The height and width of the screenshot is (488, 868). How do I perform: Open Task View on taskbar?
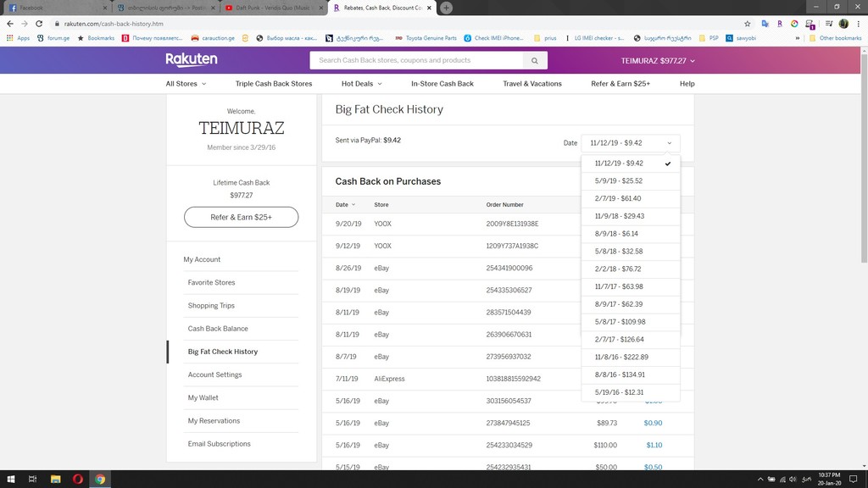coord(33,480)
